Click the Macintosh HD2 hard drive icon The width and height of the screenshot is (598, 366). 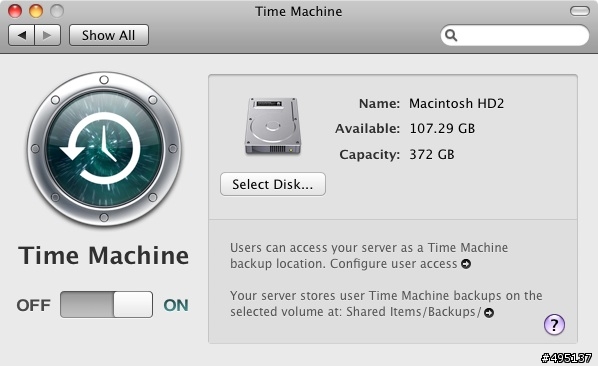[273, 126]
